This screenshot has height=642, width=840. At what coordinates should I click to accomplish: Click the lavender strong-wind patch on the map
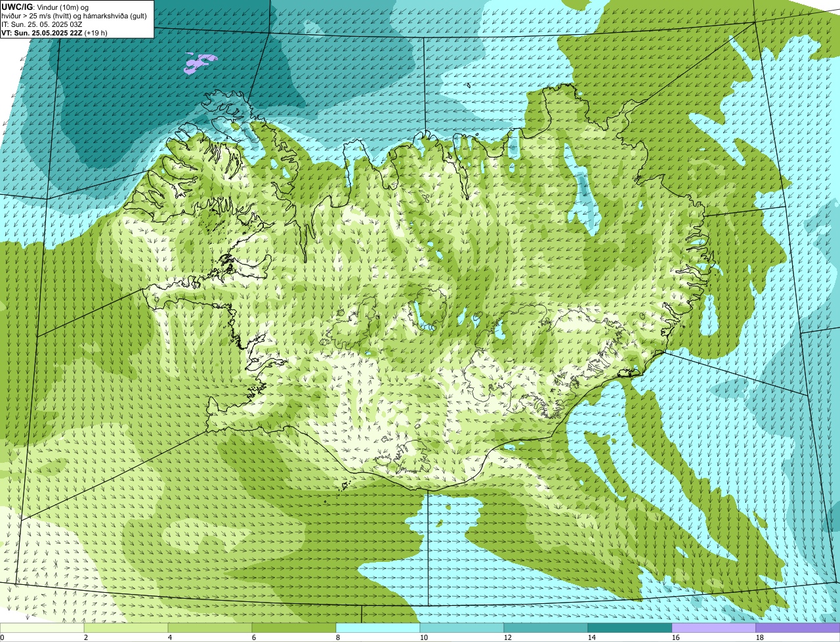199,63
